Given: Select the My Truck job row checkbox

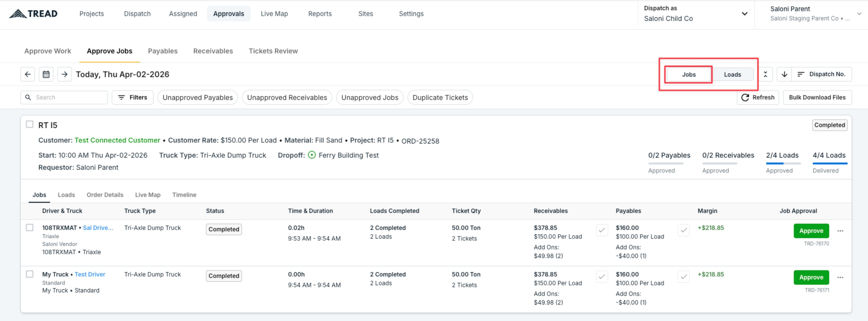Looking at the screenshot, I should point(30,274).
